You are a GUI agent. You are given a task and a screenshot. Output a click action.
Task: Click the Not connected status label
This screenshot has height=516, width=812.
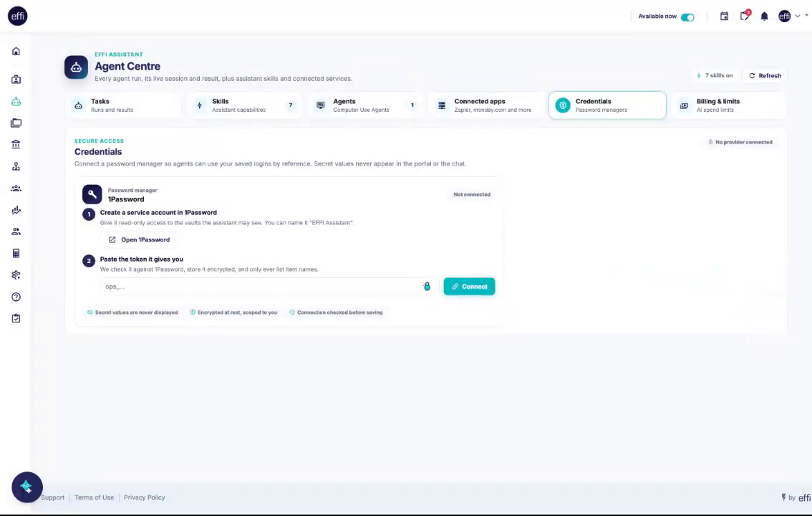point(472,195)
